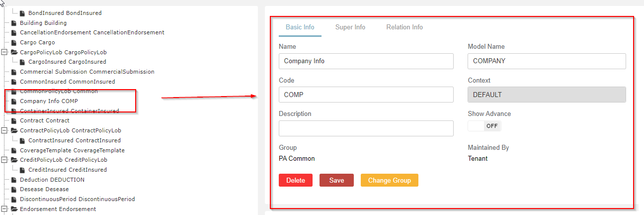Click the file icon next to Cargo Cargo
The width and height of the screenshot is (644, 215).
14,42
